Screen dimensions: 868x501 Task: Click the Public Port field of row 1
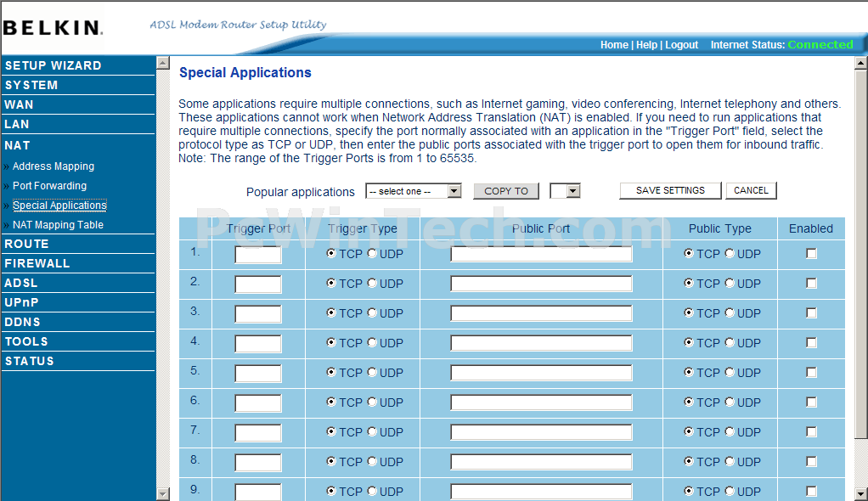541,254
